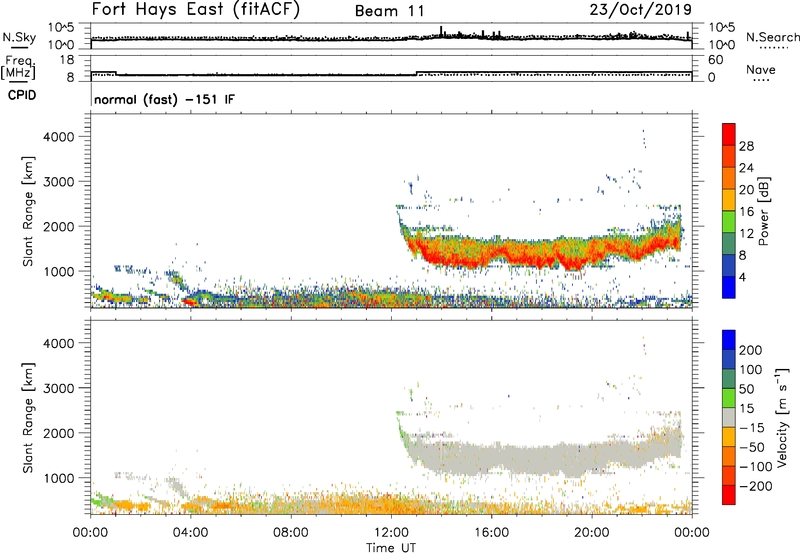Click the '04:00' time axis tick label
This screenshot has width=800, height=554.
(x=191, y=533)
